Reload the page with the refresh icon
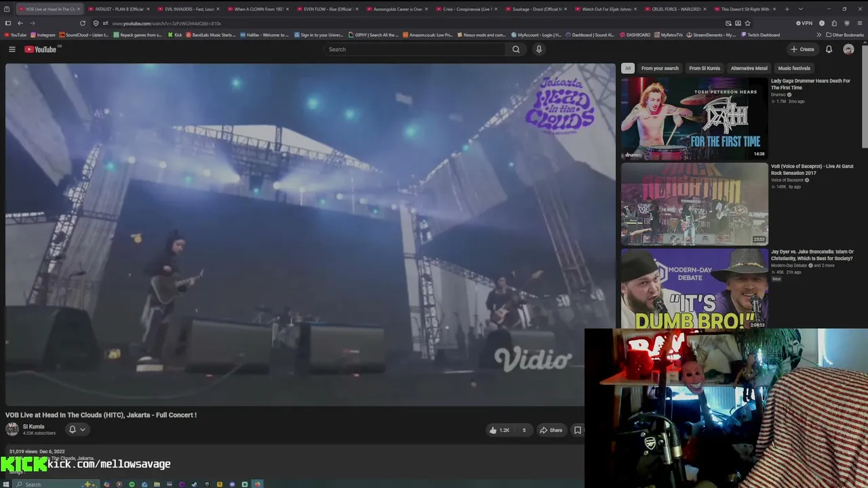868x488 pixels. (x=83, y=23)
